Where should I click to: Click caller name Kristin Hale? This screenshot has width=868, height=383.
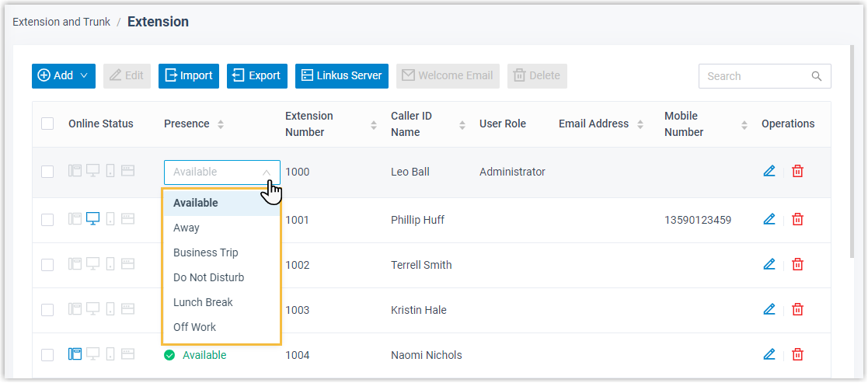[x=419, y=310]
